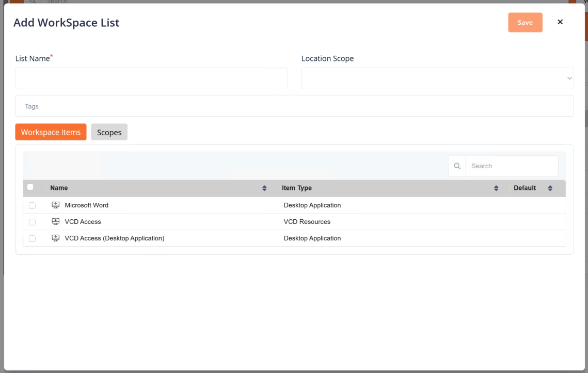The width and height of the screenshot is (588, 373).
Task: Open the Scopes tab
Action: (x=109, y=132)
